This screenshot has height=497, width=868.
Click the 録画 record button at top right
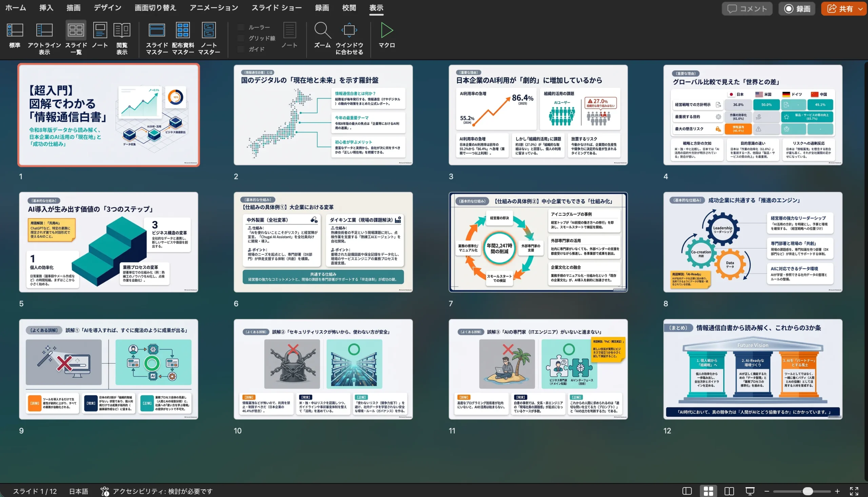[x=797, y=9]
